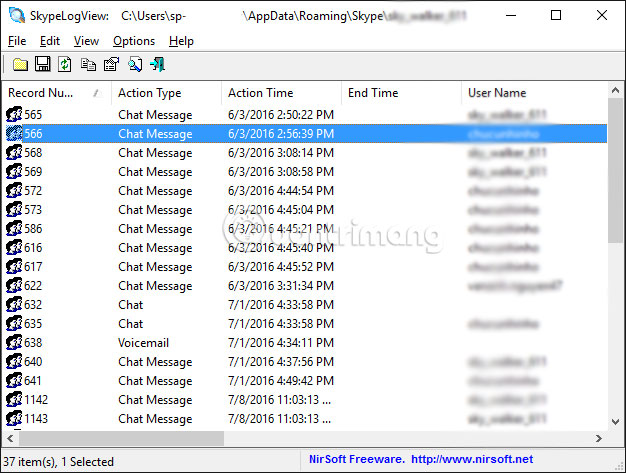Screen dimensions: 626x473
Task: Click action time 6/3/2016 3:31:34 PM
Action: coord(281,286)
